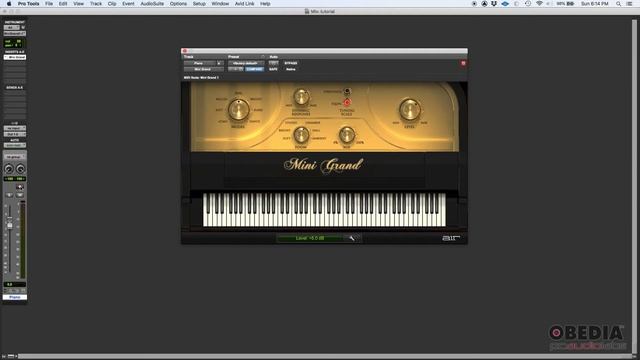Image resolution: width=640 pixels, height=360 pixels.
Task: Select Stretched tuning scale radio button
Action: click(347, 91)
